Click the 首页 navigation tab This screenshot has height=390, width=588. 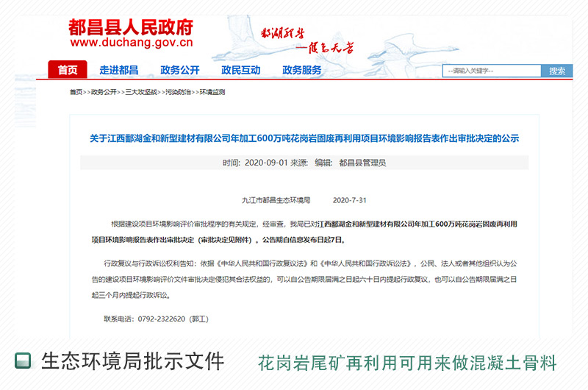tap(68, 70)
